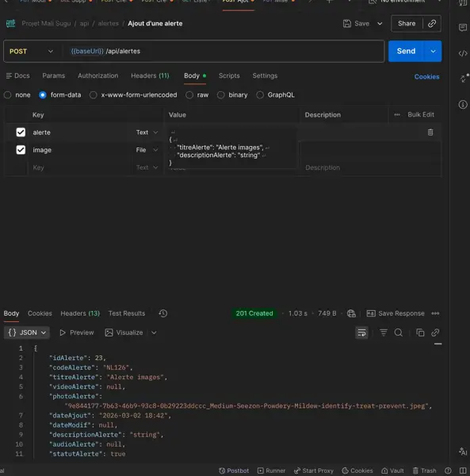
Task: Open the No environment selector
Action: pos(404,2)
